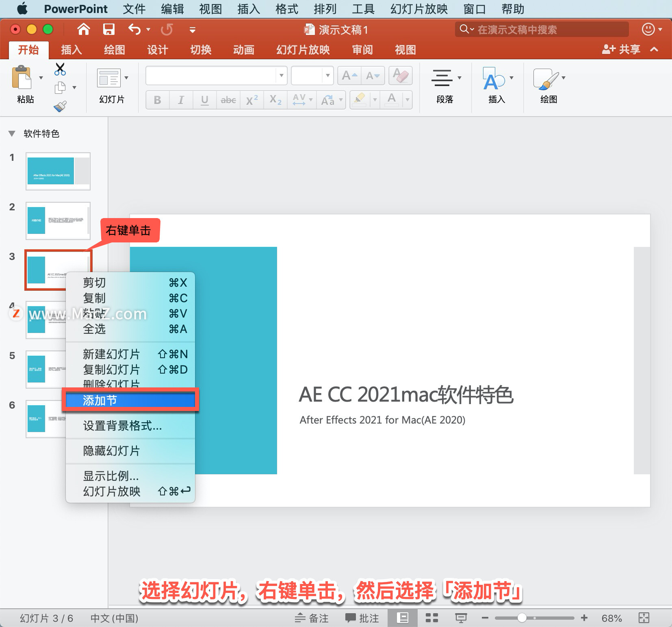Screen dimensions: 672x627
Task: Start presenter slideshow view icon
Action: tap(461, 618)
